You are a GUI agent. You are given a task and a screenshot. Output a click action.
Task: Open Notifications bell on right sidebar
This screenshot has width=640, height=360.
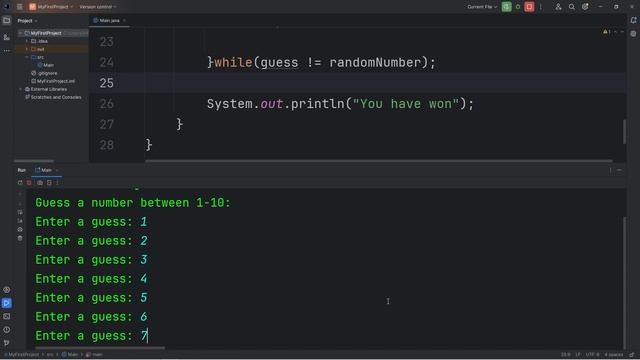coord(633,20)
